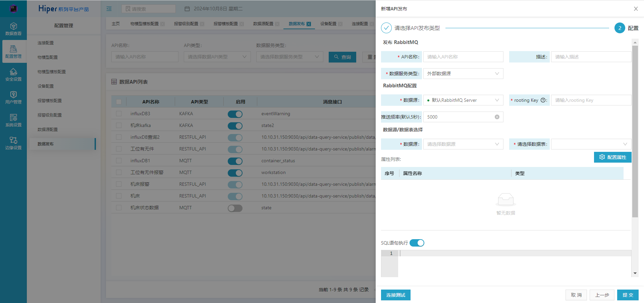Image resolution: width=644 pixels, height=303 pixels.
Task: Click the 取消 button
Action: (576, 295)
